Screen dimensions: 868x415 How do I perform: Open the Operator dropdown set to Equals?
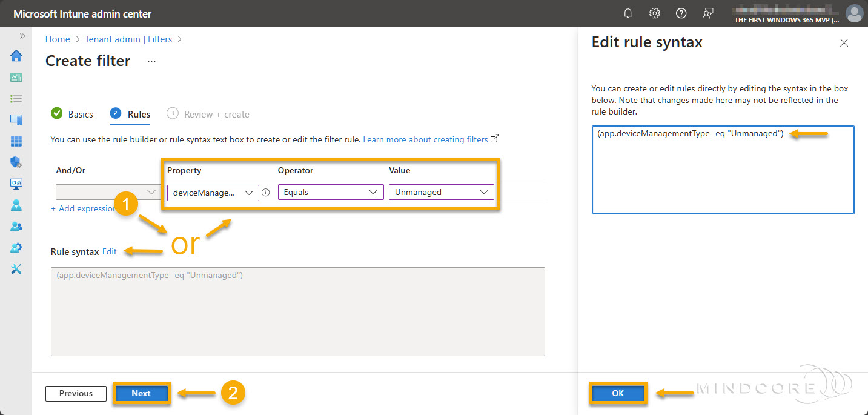(330, 192)
